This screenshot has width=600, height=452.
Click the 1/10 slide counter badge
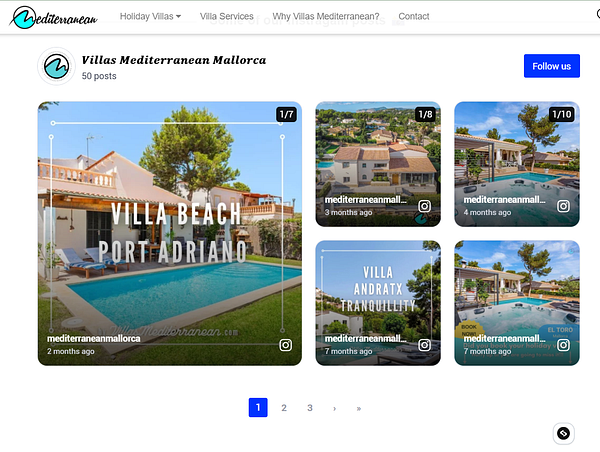pos(561,114)
